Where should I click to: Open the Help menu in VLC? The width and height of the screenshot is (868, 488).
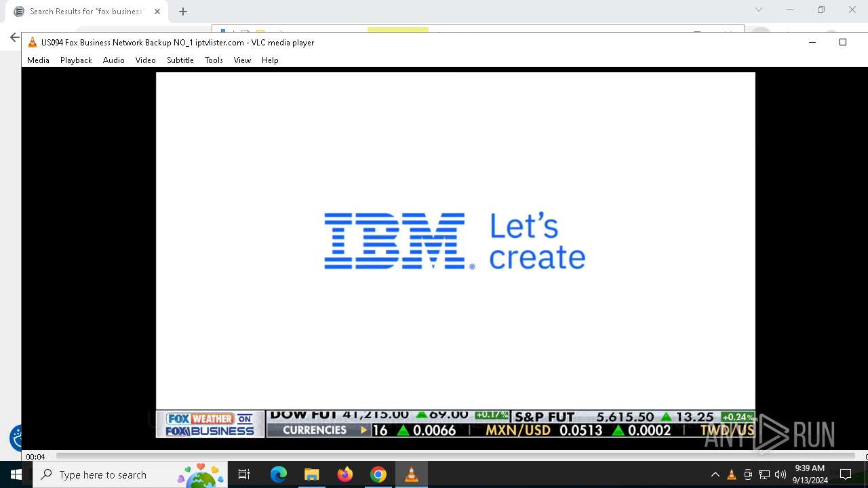pyautogui.click(x=270, y=60)
